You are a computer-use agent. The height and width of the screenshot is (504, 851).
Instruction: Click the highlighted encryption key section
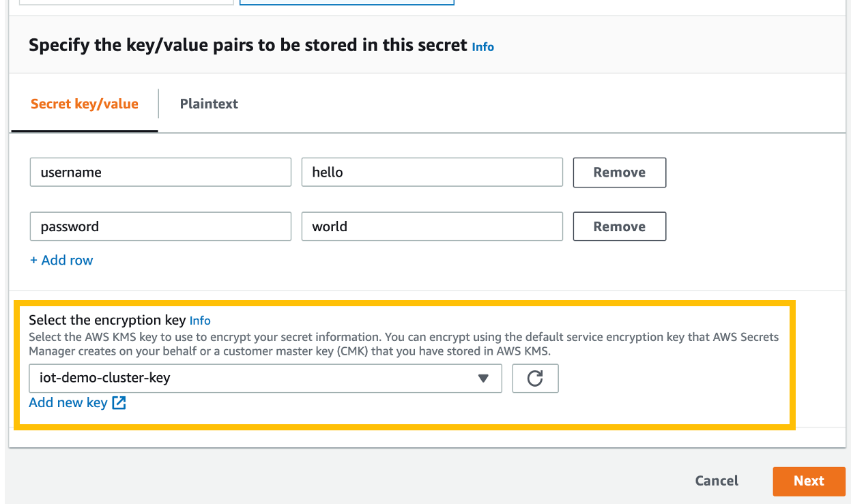click(405, 361)
